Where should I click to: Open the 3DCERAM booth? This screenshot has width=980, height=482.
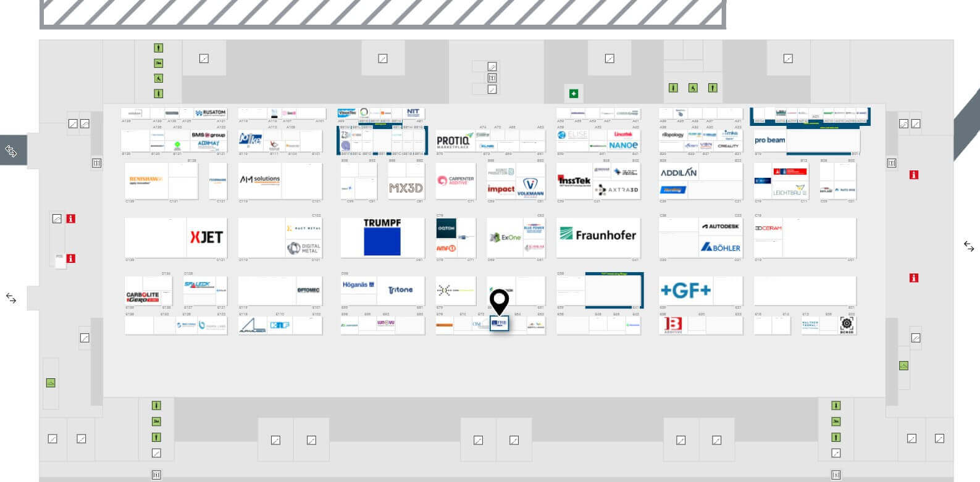(x=769, y=228)
